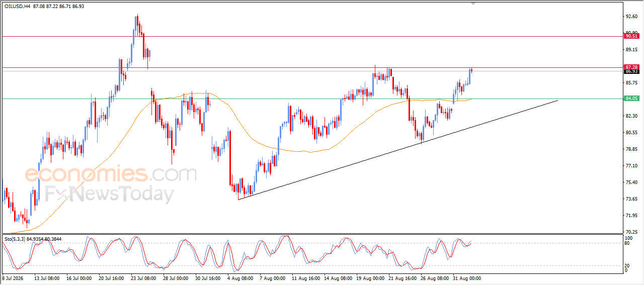Image resolution: width=644 pixels, height=285 pixels.
Task: Click the stochastic 80 level label
Action: [627, 243]
